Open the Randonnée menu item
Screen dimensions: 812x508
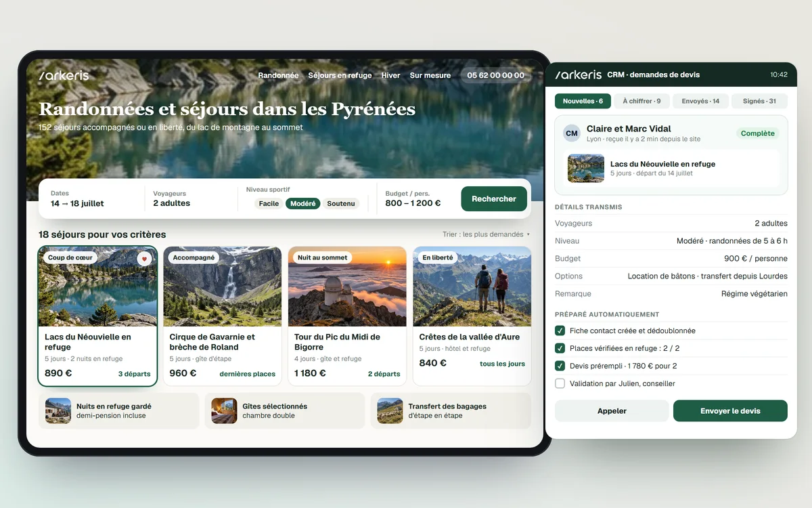[278, 75]
